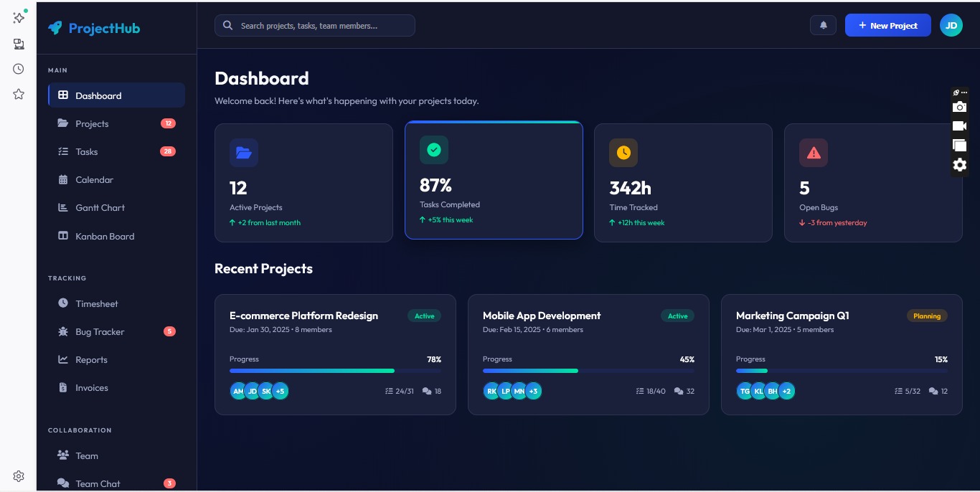Viewport: 980px width, 492px height.
Task: Open the E-commerce Platform Redesign project
Action: click(303, 316)
